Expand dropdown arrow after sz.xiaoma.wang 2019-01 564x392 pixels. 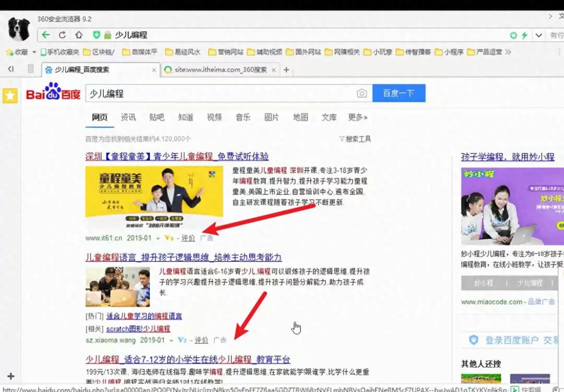point(171,340)
